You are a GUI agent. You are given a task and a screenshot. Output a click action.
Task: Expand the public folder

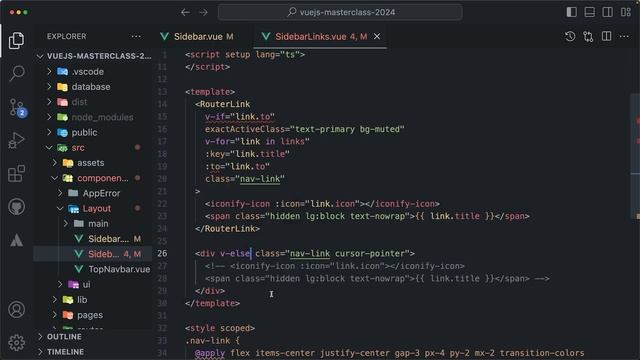click(93, 132)
